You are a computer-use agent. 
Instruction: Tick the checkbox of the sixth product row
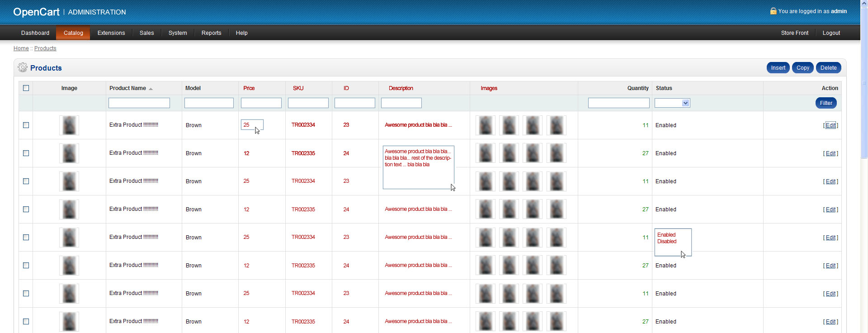click(x=26, y=266)
